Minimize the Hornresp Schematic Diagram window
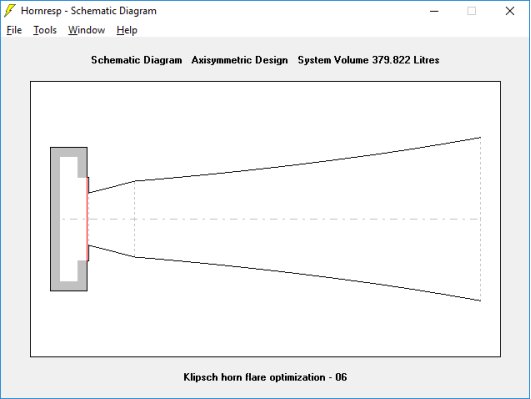531x399 pixels. point(434,11)
